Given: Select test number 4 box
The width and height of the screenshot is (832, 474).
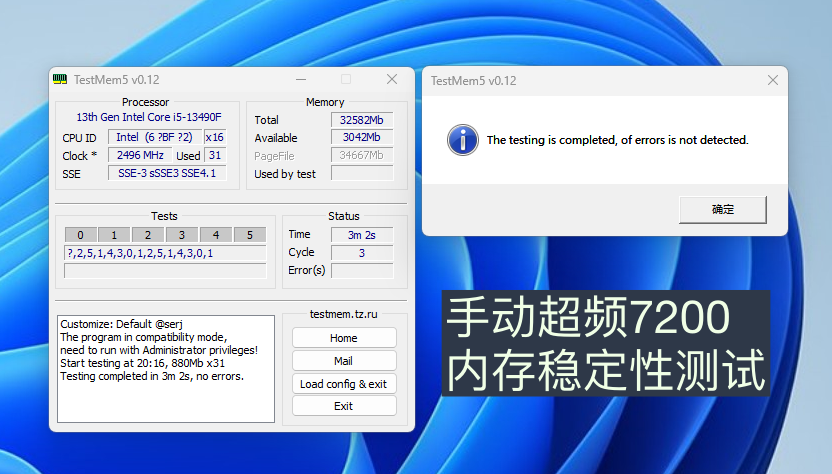Looking at the screenshot, I should coord(216,235).
